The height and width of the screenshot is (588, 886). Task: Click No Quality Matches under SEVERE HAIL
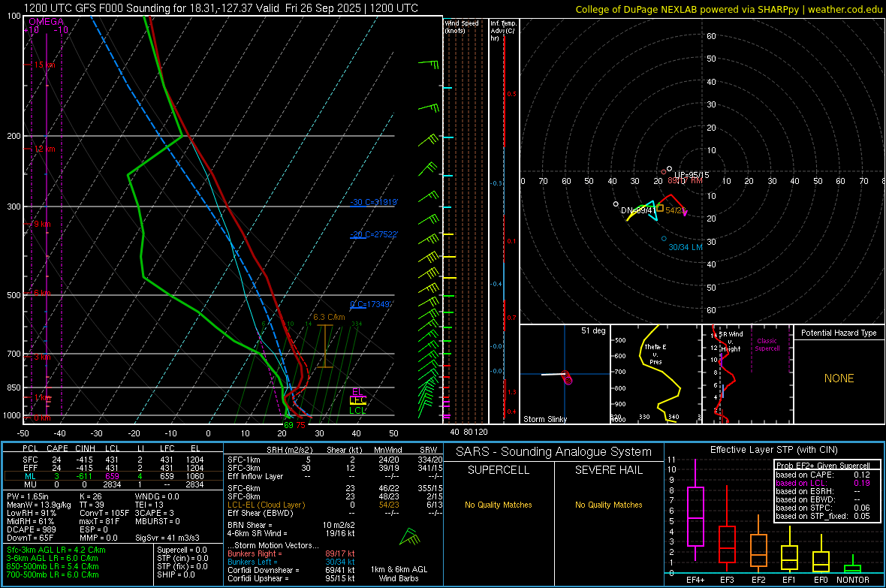click(x=608, y=505)
